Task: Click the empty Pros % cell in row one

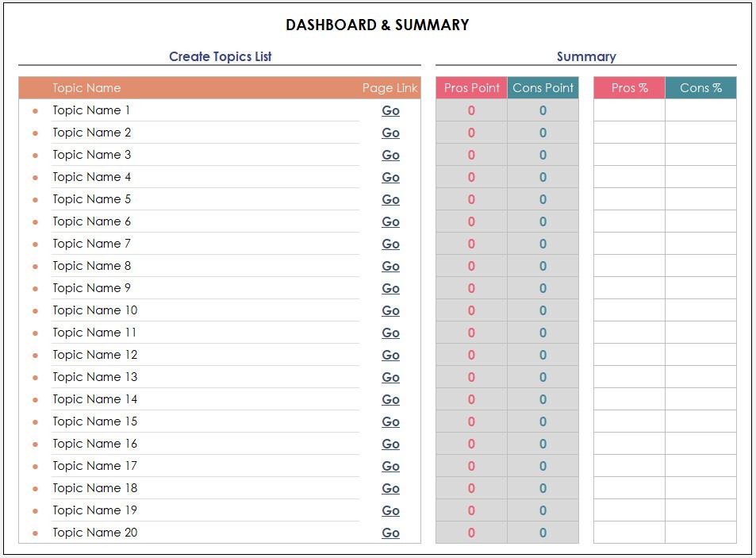Action: coord(628,110)
